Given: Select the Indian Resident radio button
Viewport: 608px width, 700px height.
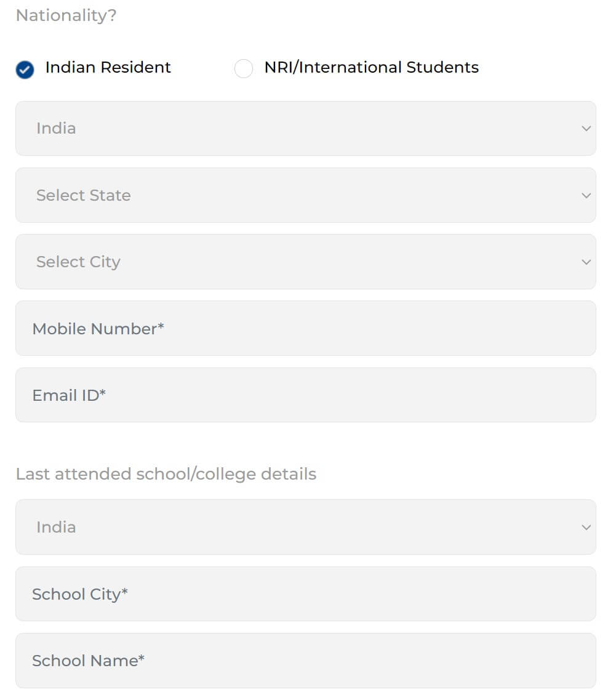Looking at the screenshot, I should coord(25,70).
